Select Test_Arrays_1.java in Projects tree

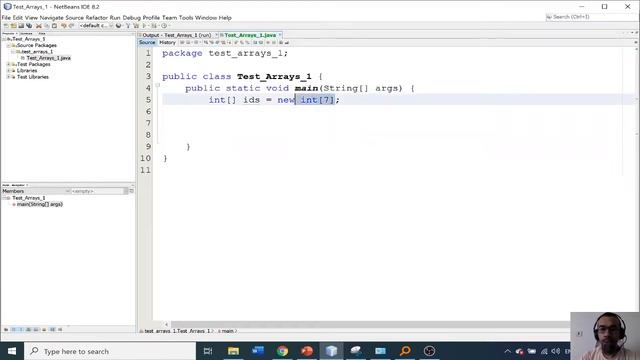[48, 58]
